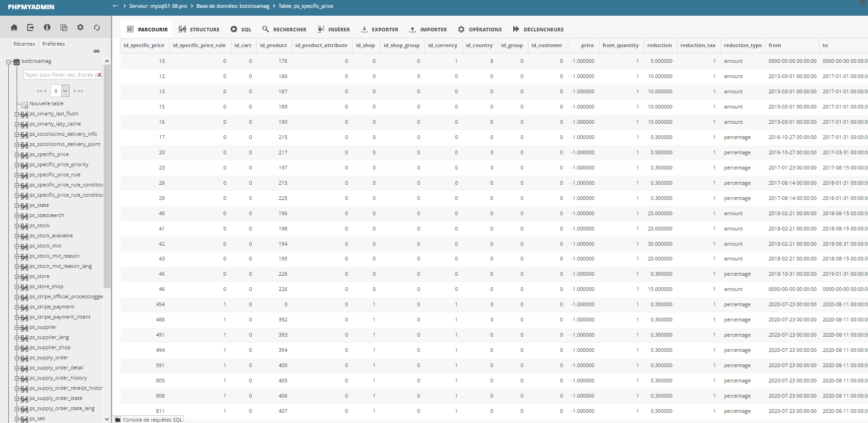The image size is (868, 423).
Task: Click the PHPMYADMIN logo
Action: 31,7
